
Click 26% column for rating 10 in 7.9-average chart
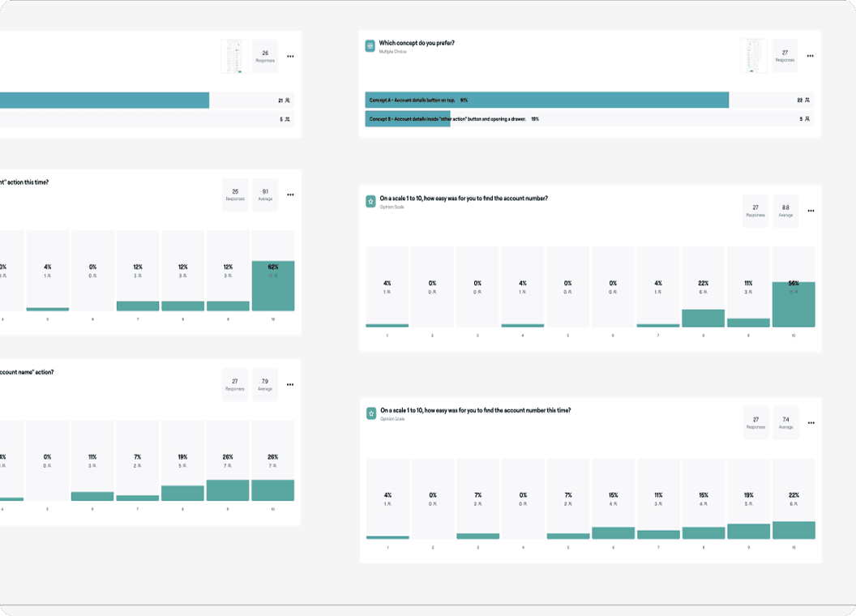coord(273,460)
